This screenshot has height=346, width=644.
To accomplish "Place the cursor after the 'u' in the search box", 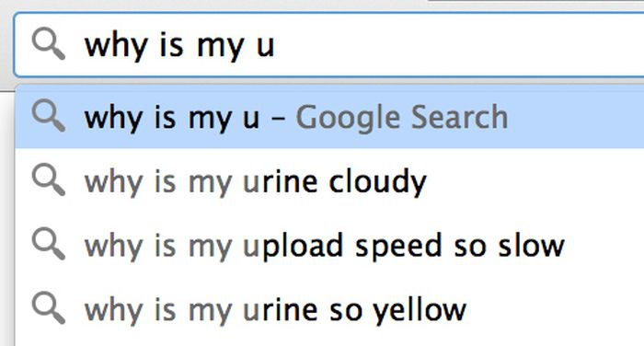I will coord(275,45).
